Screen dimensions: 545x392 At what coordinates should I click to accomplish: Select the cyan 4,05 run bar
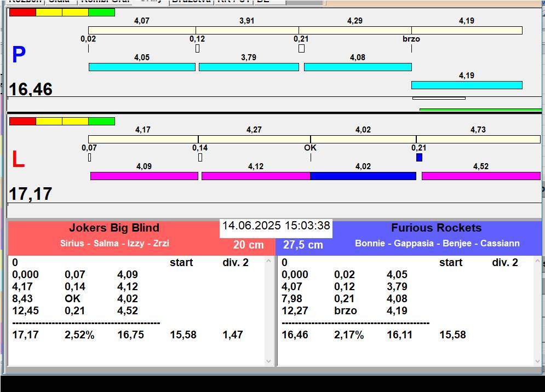[142, 67]
